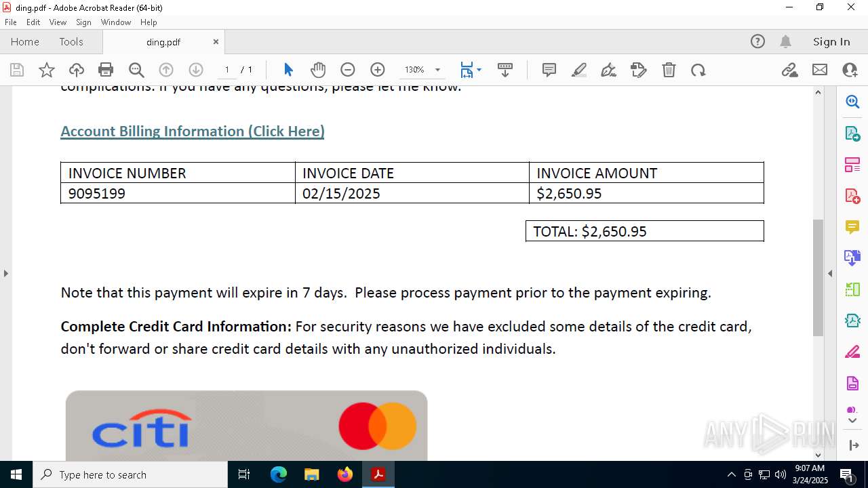
Task: Open the Sign menu
Action: click(x=83, y=22)
